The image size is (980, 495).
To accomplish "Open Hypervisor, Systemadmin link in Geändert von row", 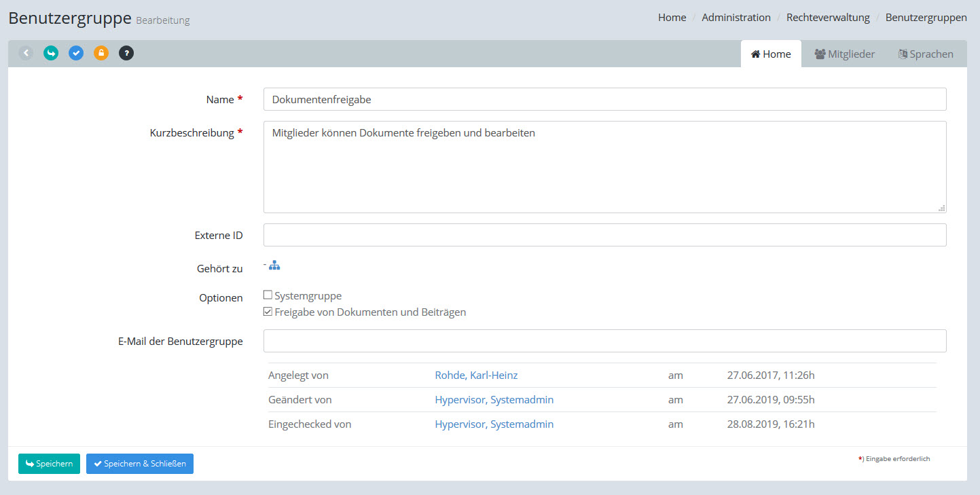I will point(494,400).
